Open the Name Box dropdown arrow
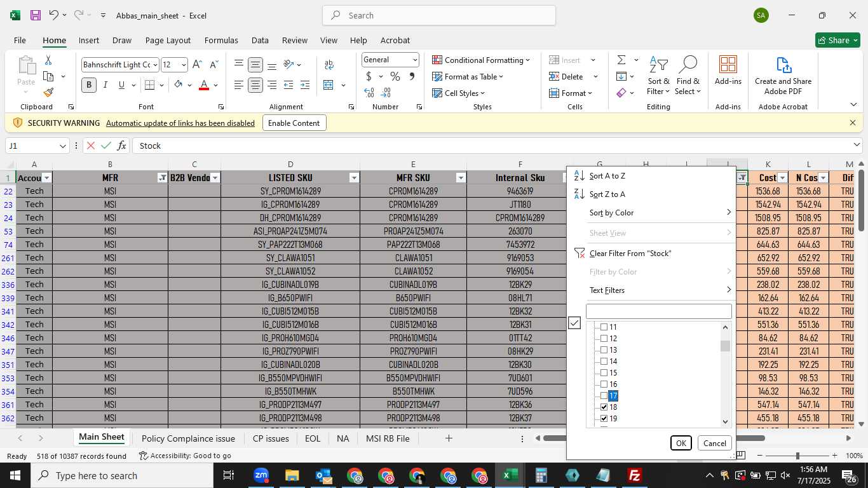This screenshot has width=868, height=488. tap(62, 146)
